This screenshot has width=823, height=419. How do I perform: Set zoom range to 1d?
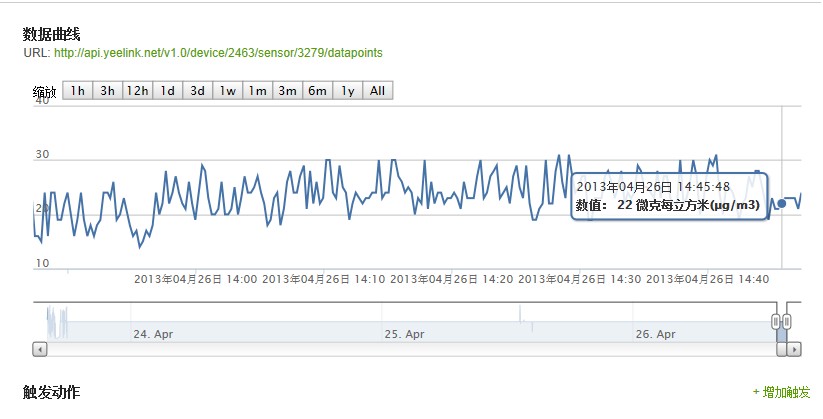pos(167,91)
